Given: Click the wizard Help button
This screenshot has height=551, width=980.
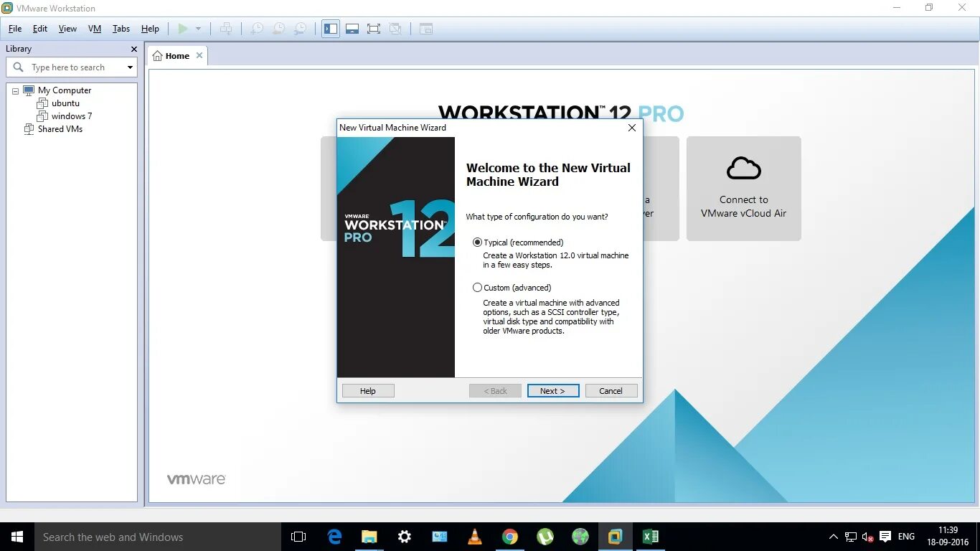Looking at the screenshot, I should [368, 391].
